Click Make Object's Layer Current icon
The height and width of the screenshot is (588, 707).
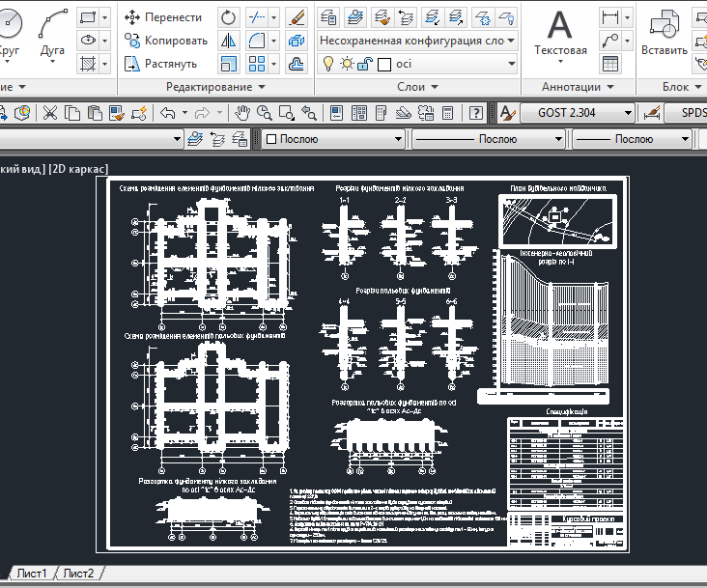pos(355,17)
